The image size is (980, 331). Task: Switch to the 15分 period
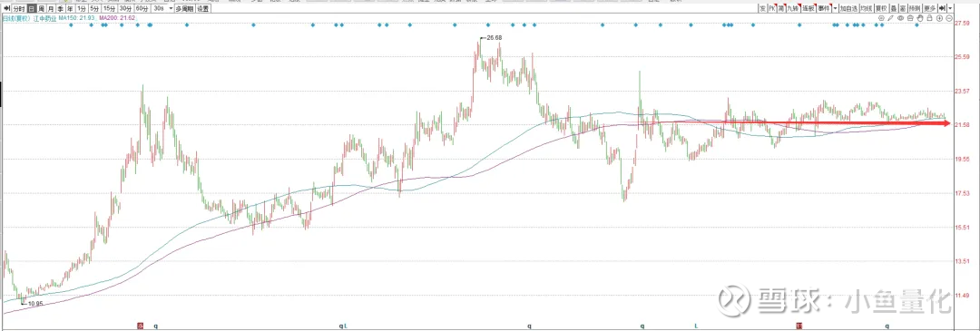point(110,9)
